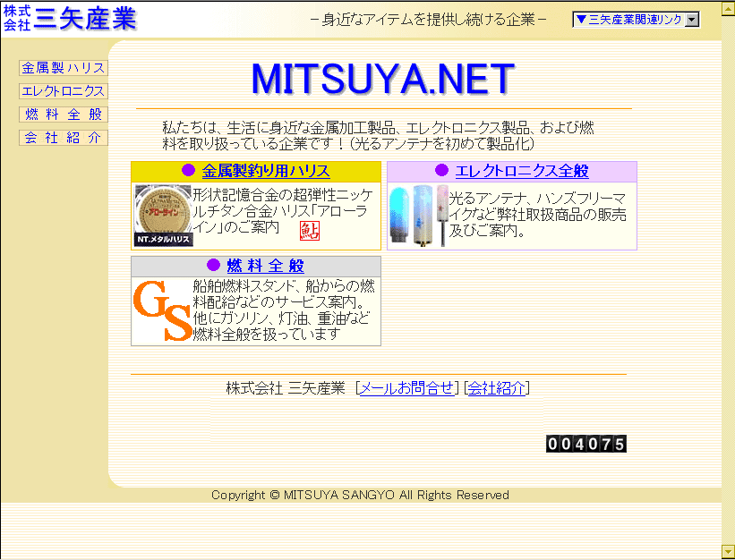
Task: Click the orange GS fuel logo
Action: tap(162, 311)
